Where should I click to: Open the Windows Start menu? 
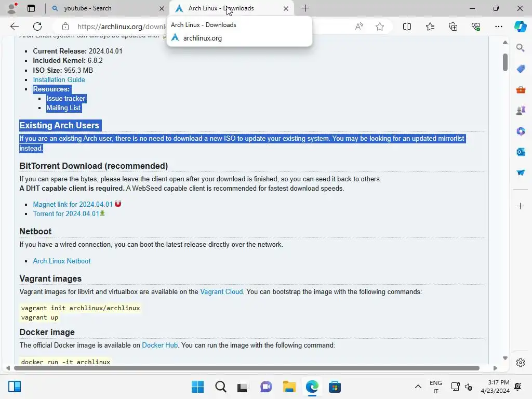pos(197,387)
